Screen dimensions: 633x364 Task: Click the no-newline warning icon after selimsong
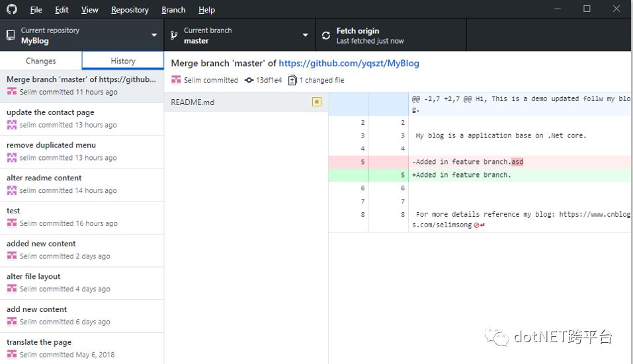pyautogui.click(x=479, y=225)
